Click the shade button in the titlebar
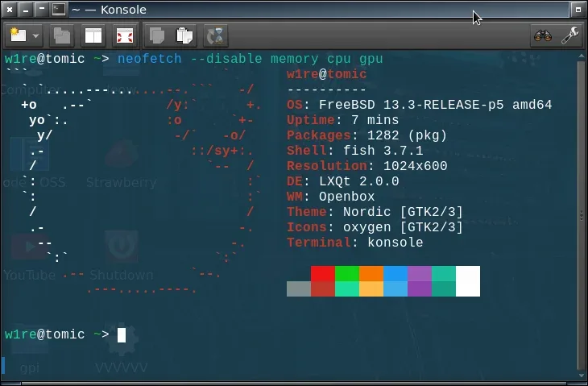588x386 pixels. pos(42,10)
